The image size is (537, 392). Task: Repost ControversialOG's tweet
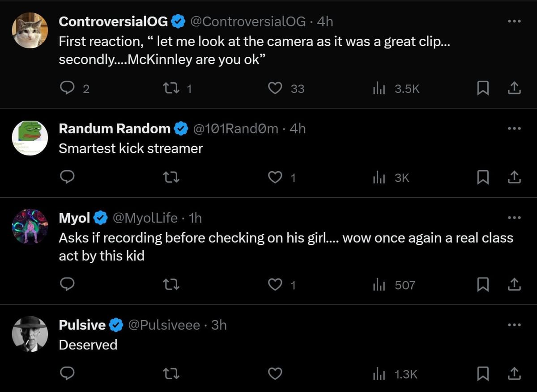click(173, 89)
